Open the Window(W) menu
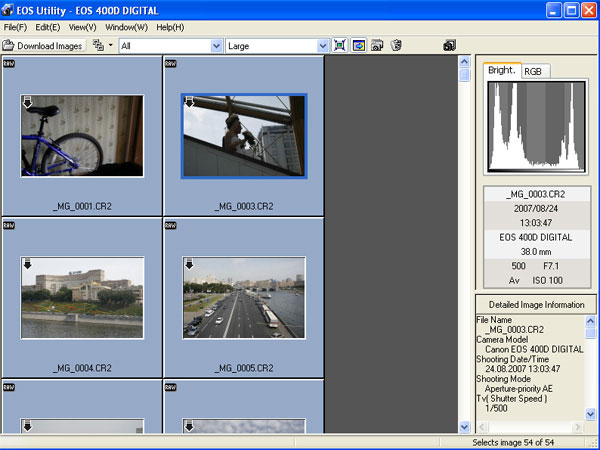 (x=126, y=28)
